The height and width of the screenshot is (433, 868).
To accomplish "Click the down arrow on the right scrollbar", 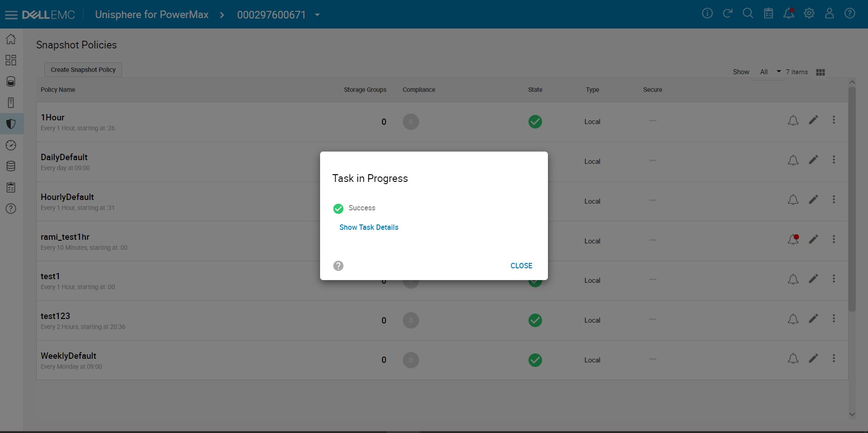I will pyautogui.click(x=852, y=414).
